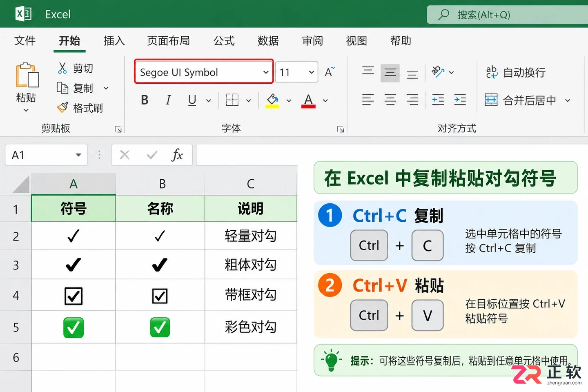Viewport: 588px width, 392px height.
Task: Expand fill color palette arrow
Action: (289, 100)
